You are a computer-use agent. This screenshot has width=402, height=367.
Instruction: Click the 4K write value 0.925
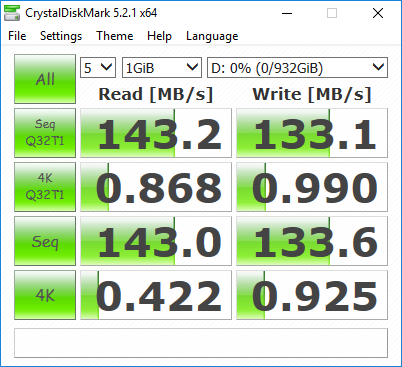(312, 295)
